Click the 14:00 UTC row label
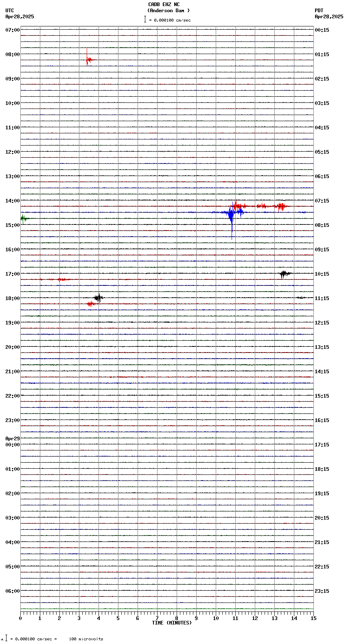The image size is (346, 644). [13, 201]
